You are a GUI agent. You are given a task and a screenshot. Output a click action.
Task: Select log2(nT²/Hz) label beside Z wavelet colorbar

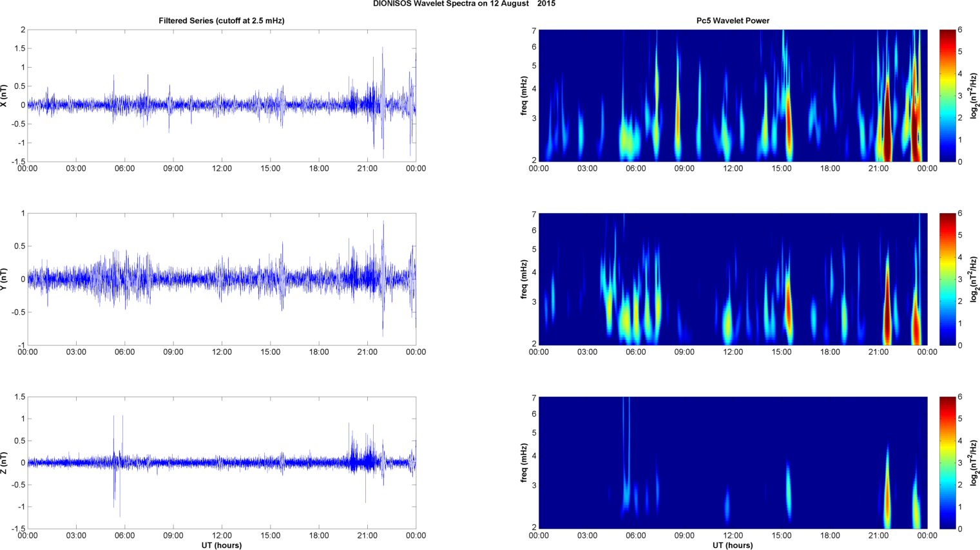pyautogui.click(x=974, y=462)
